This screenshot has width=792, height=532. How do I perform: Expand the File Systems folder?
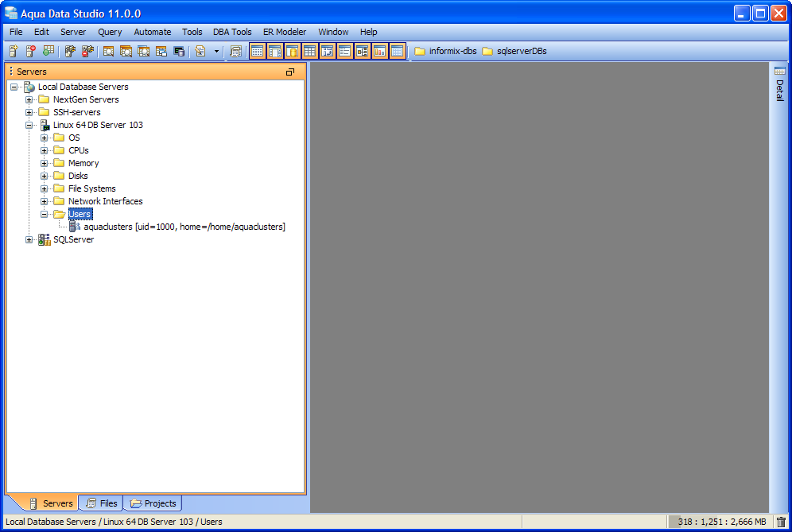click(44, 188)
